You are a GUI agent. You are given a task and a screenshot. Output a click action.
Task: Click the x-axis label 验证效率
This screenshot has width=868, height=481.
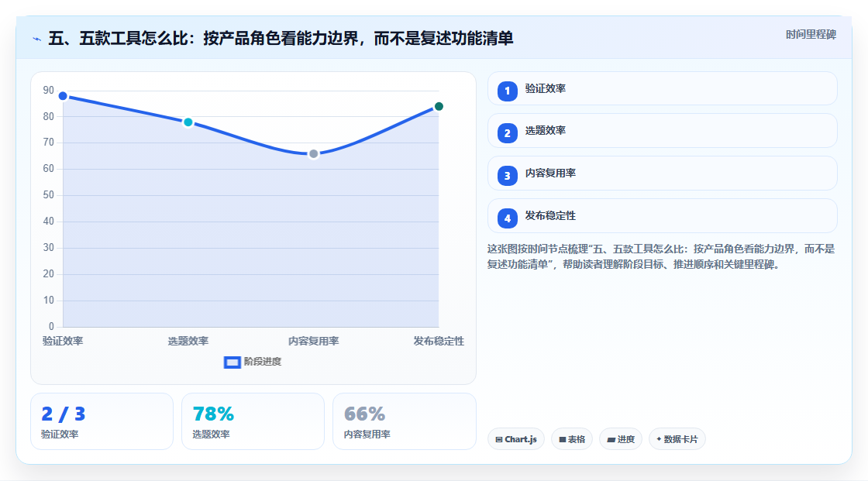click(x=63, y=341)
